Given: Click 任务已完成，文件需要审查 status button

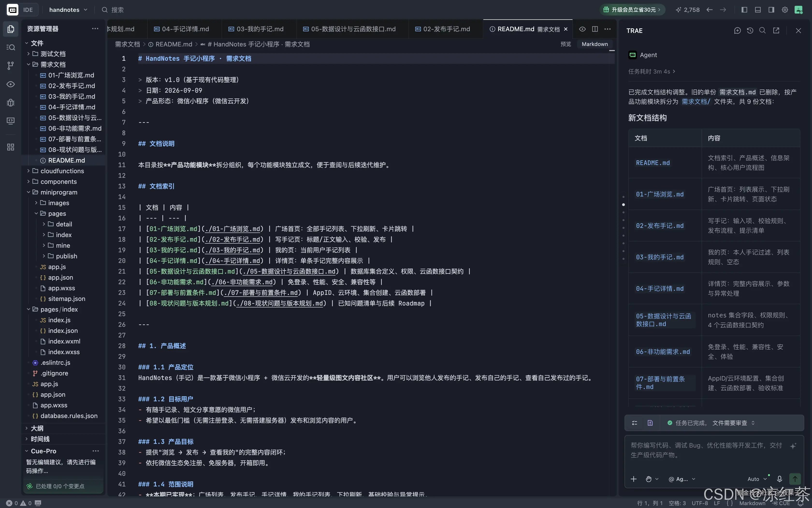Looking at the screenshot, I should (x=711, y=423).
